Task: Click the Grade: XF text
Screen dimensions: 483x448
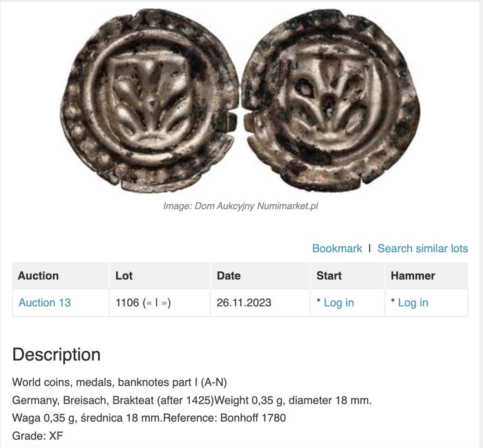Action: (37, 436)
